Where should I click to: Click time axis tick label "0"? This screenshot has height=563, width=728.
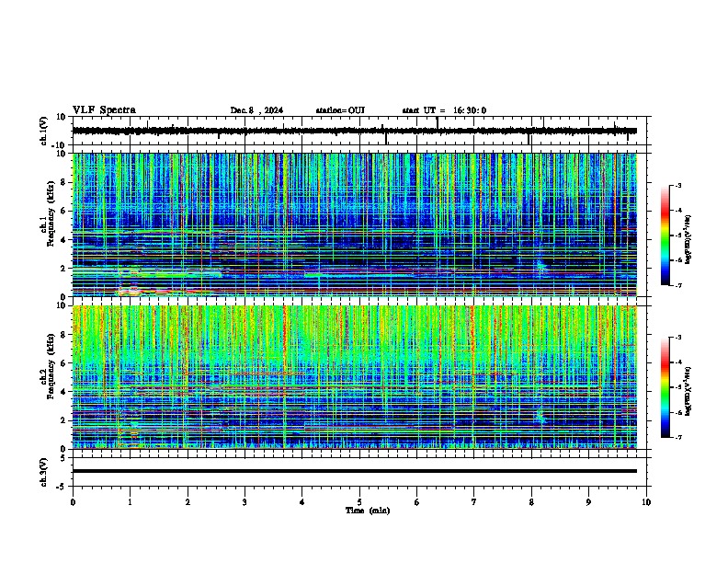click(x=73, y=502)
